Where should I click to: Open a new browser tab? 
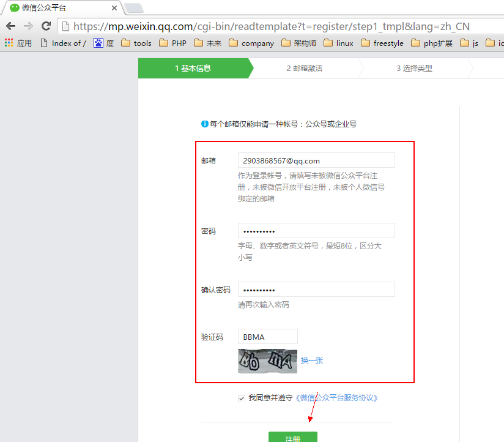coord(134,8)
